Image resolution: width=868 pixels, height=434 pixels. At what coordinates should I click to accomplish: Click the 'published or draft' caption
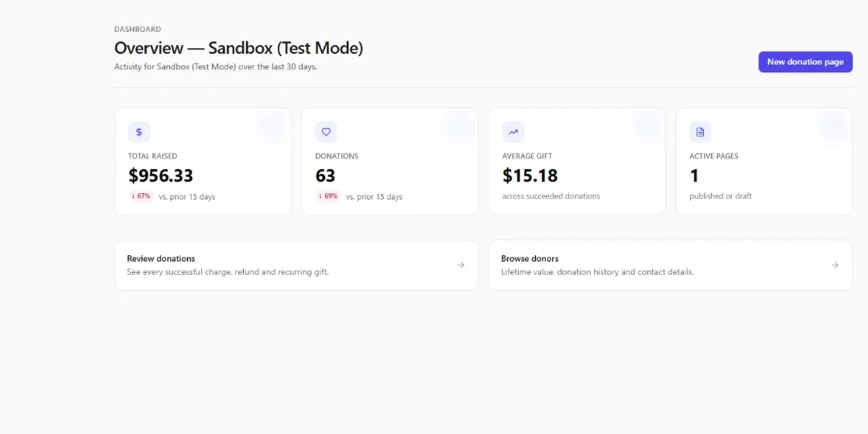pos(720,196)
